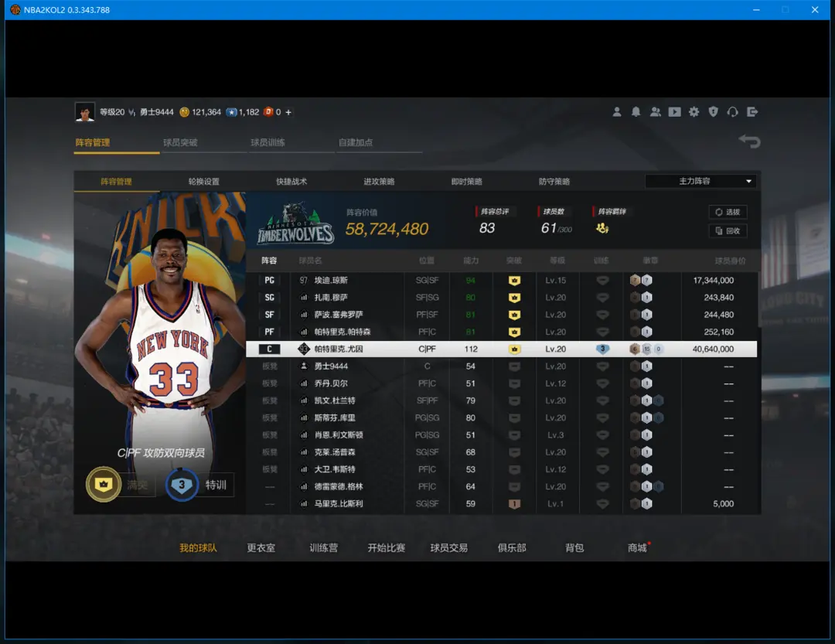Click 帕特里克.帕特森 breakthrough crown icon
835x644 pixels.
tap(514, 332)
